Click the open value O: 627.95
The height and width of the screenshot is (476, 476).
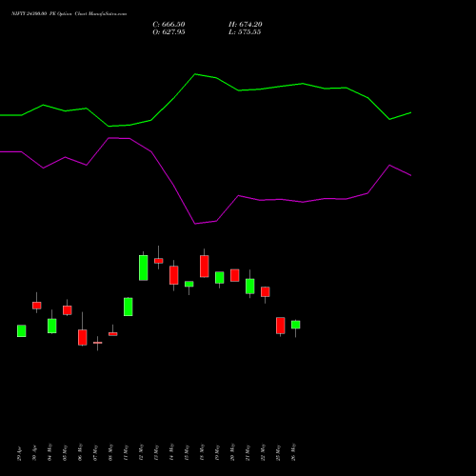(x=169, y=32)
